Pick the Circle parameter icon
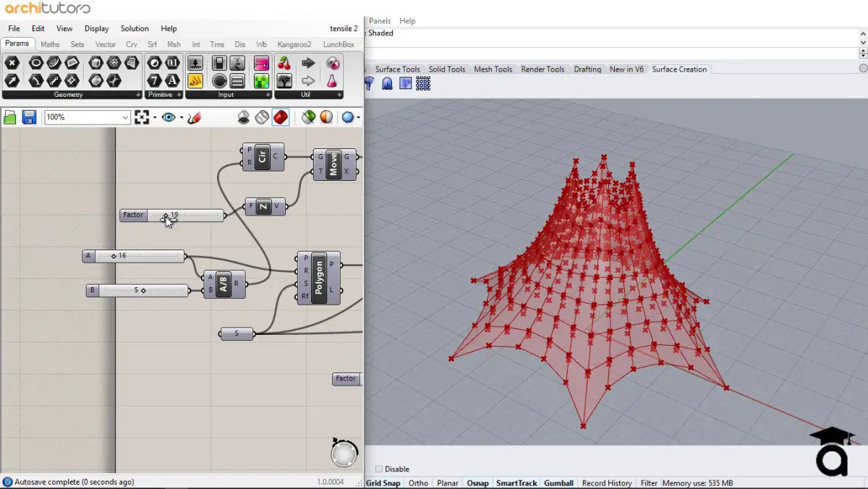Screen dimensions: 868x489 (35, 63)
